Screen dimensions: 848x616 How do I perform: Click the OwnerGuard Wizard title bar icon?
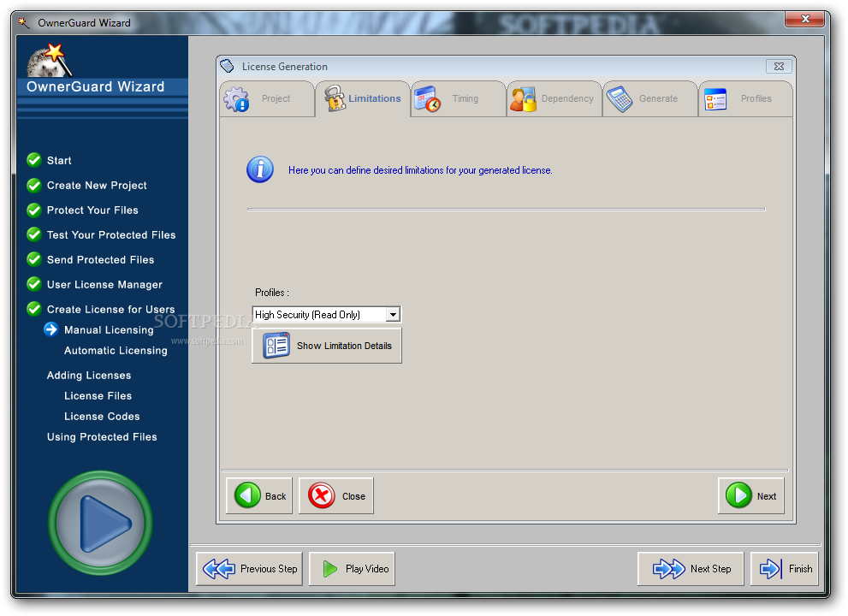pos(23,23)
